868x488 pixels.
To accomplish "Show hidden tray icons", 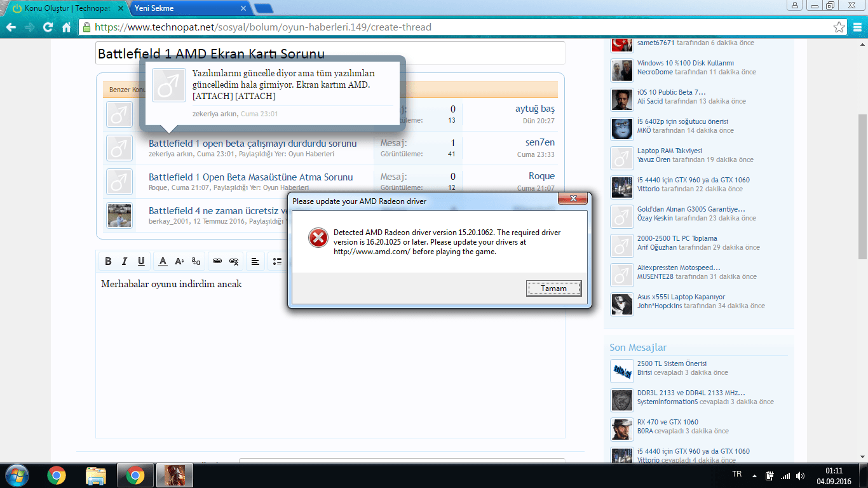I will tap(755, 475).
